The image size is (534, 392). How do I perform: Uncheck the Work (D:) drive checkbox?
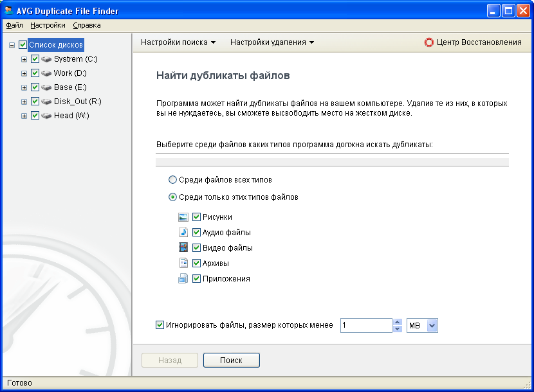(35, 73)
